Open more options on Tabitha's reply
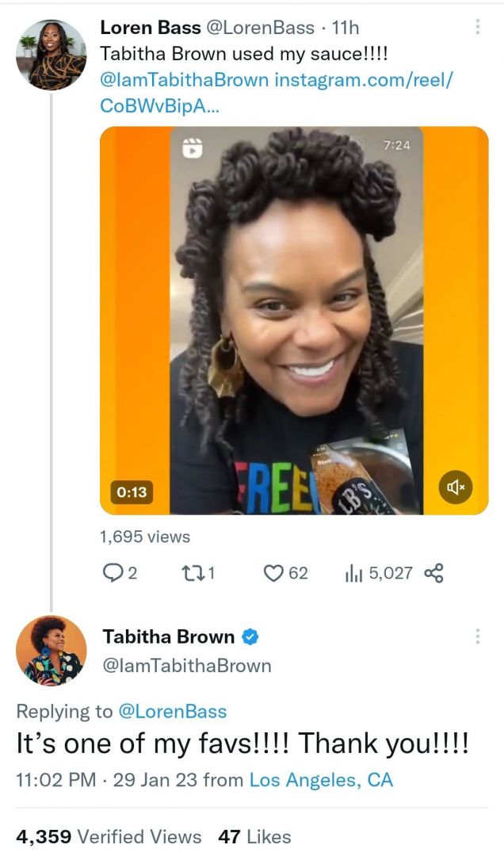 coord(477,636)
